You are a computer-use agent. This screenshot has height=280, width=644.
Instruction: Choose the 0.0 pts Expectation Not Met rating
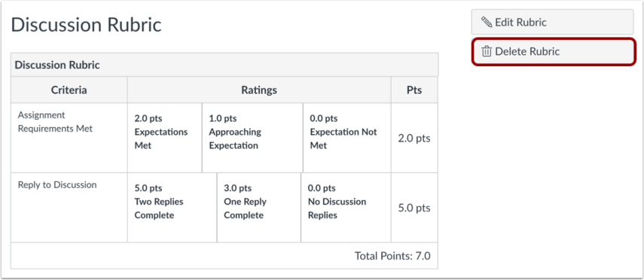point(347,138)
